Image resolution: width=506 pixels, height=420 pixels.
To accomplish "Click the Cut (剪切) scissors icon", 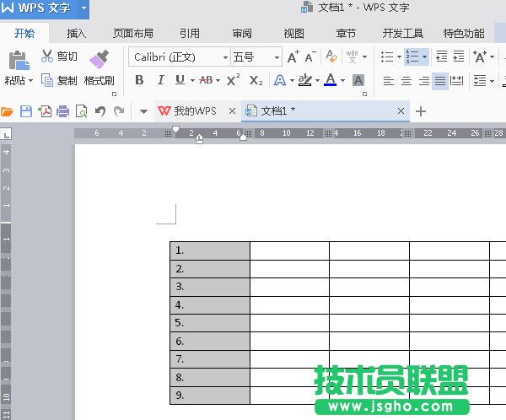I will tap(47, 57).
